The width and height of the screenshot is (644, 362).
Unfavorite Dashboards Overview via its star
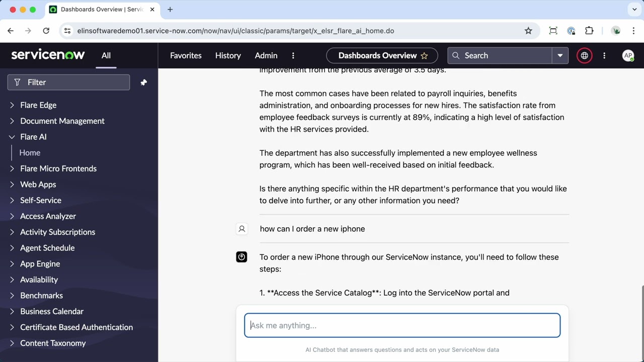click(x=424, y=56)
